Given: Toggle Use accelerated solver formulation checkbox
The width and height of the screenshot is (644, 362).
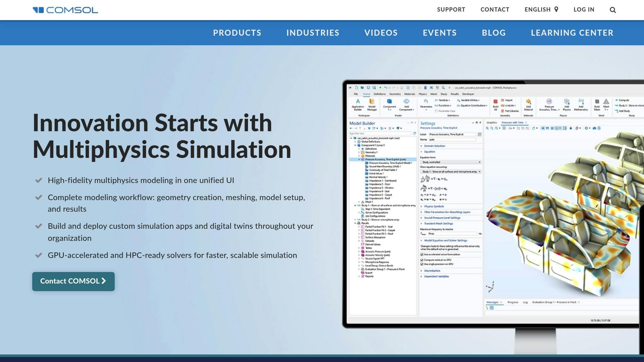Looking at the screenshot, I should point(422,255).
